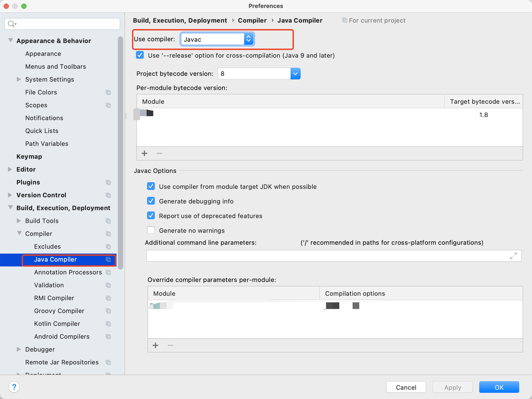
Task: Click project-level icon next to Validation
Action: coord(108,285)
